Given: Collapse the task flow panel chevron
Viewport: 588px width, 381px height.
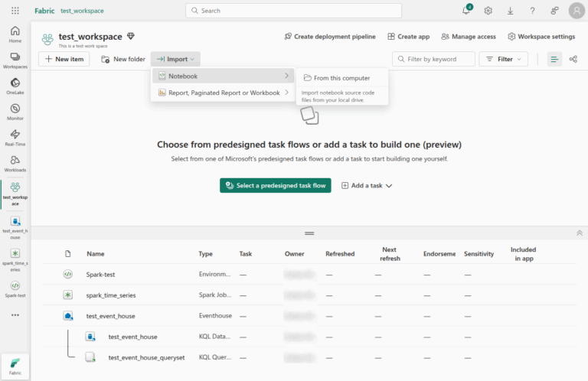Looking at the screenshot, I should pyautogui.click(x=579, y=233).
